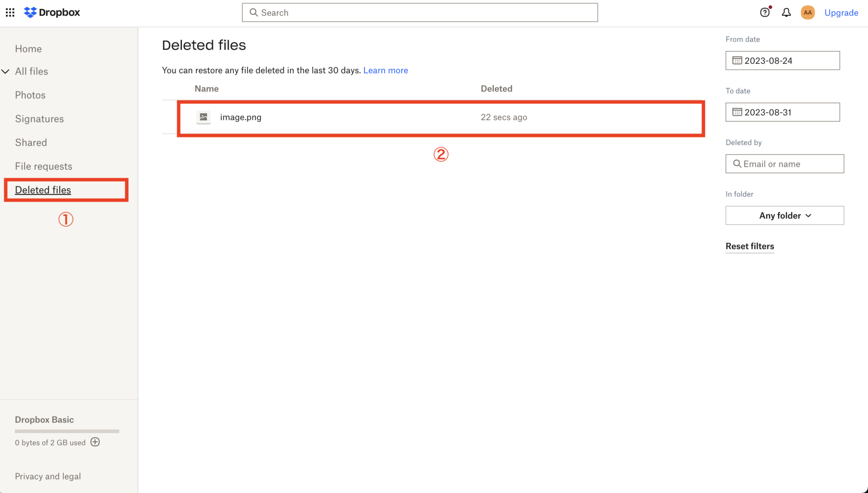Click the plus icon next to storage usage
The height and width of the screenshot is (493, 868).
[95, 442]
